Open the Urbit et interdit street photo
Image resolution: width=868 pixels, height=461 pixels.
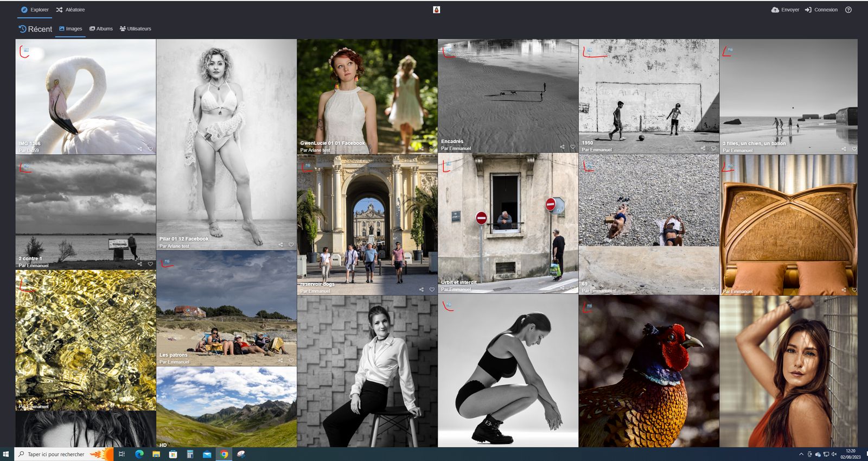pyautogui.click(x=508, y=223)
